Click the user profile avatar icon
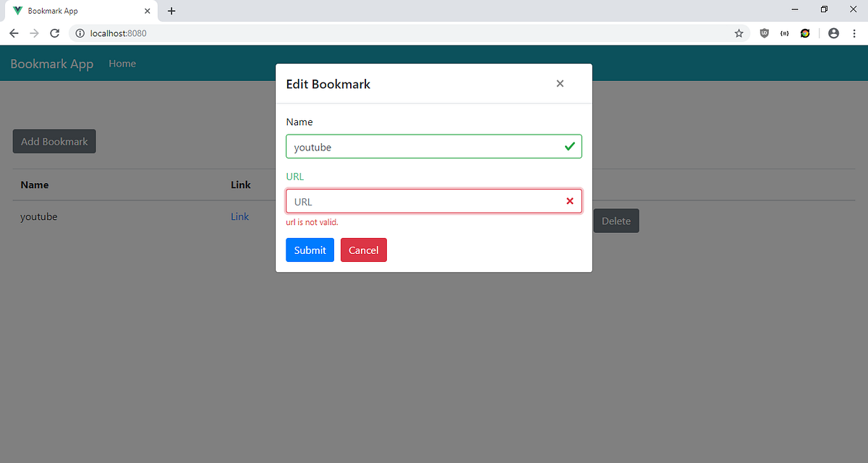Viewport: 868px width, 463px height. [833, 33]
